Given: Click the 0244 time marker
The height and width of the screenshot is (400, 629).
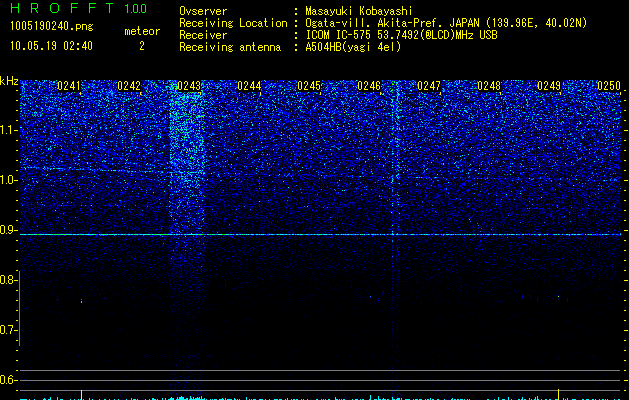Looking at the screenshot, I should (249, 86).
